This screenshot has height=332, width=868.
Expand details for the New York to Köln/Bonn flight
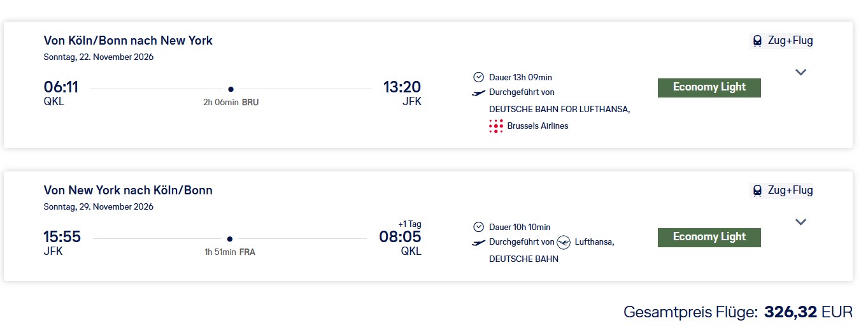pos(801,222)
